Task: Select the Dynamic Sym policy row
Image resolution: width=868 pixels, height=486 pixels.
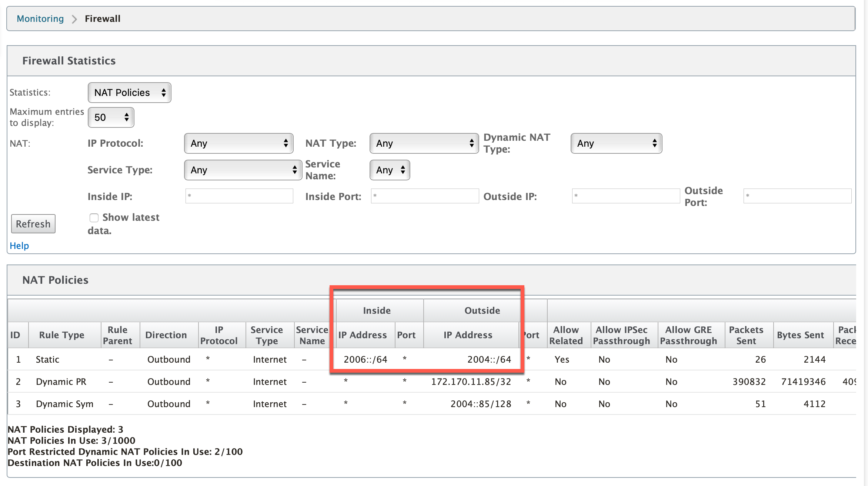Action: click(432, 404)
